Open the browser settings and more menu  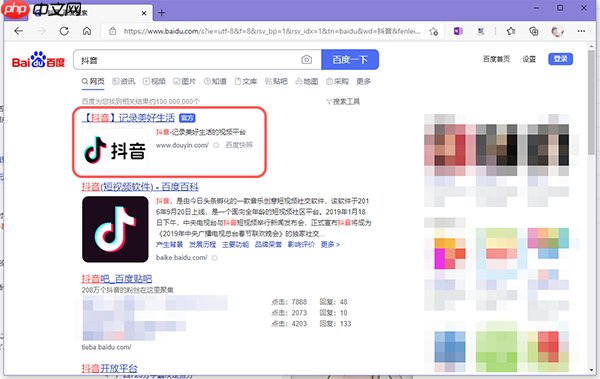pyautogui.click(x=581, y=31)
